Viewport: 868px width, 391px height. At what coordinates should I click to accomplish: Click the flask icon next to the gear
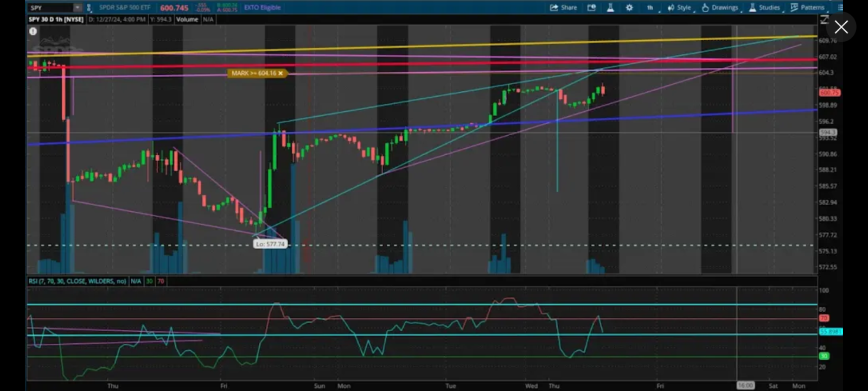click(610, 8)
